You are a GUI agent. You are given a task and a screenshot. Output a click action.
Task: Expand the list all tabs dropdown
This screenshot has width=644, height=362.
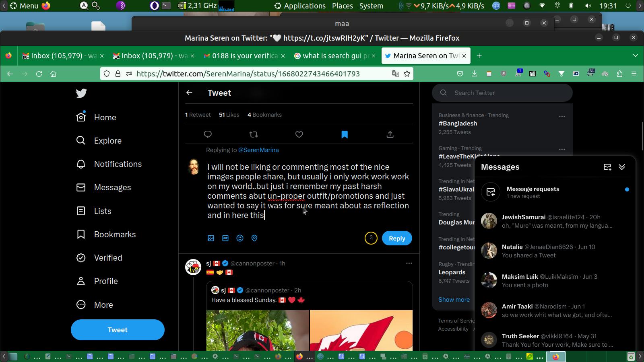click(635, 56)
